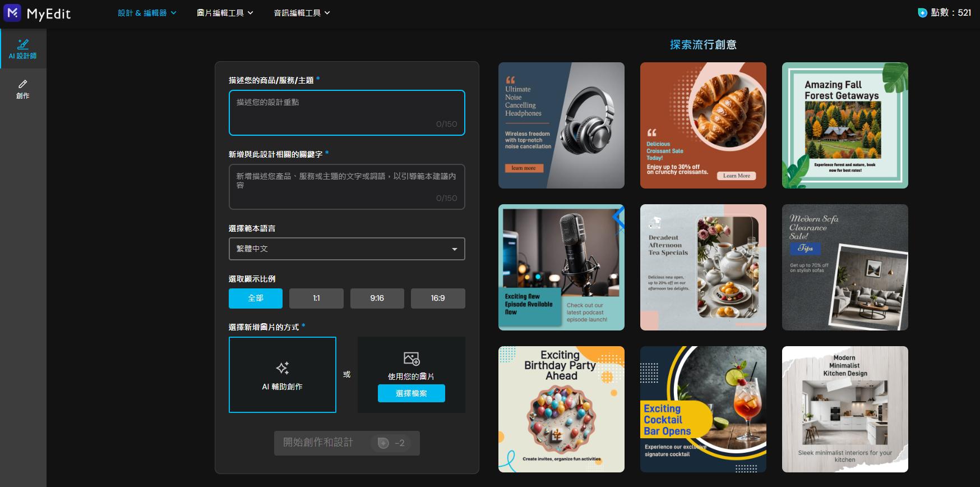
Task: Click the 使用您的圖片 image-add icon
Action: [x=412, y=359]
